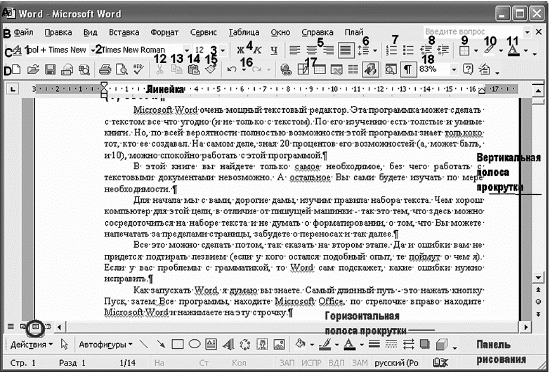Open the Print Preview icon

121,69
